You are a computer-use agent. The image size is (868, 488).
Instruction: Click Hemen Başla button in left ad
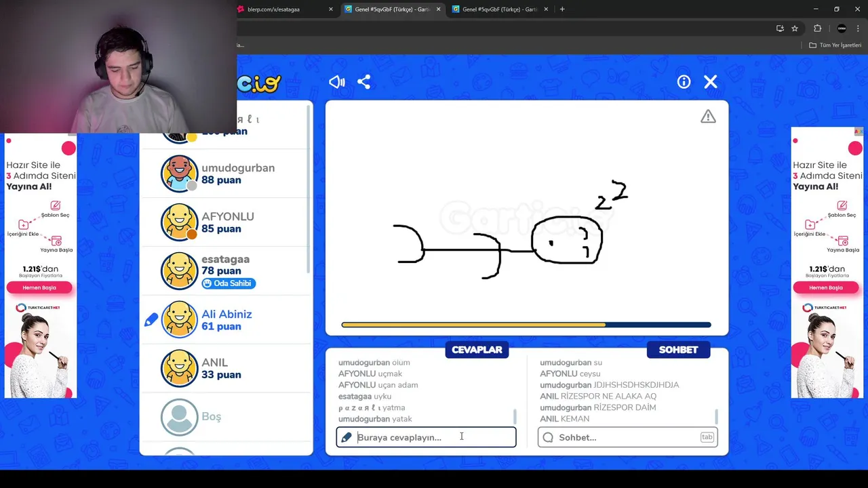pyautogui.click(x=39, y=287)
